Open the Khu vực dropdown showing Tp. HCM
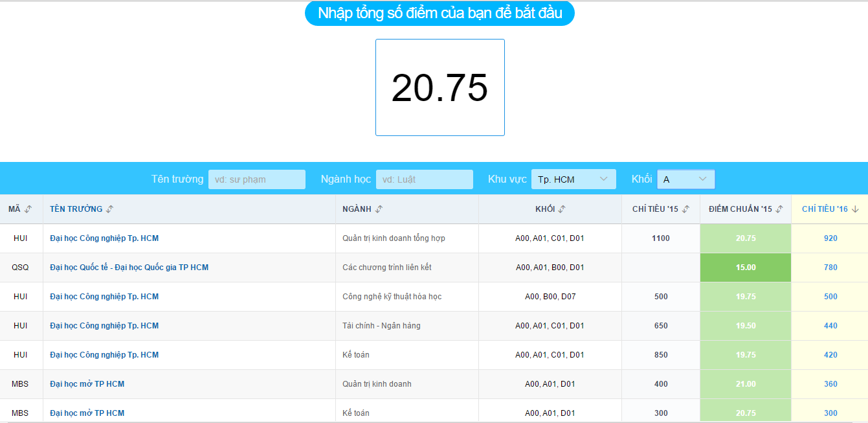The width and height of the screenshot is (868, 423). (x=573, y=179)
